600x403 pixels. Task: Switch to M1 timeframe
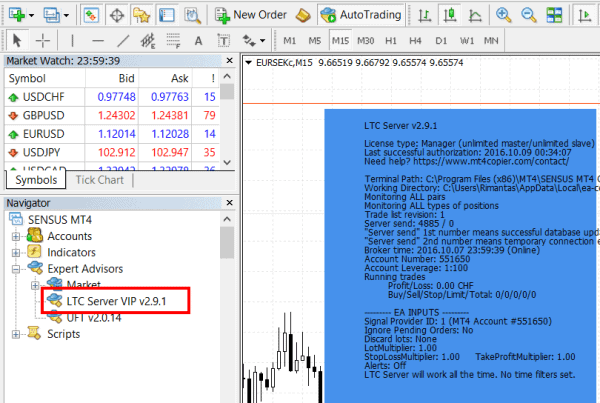(x=290, y=41)
